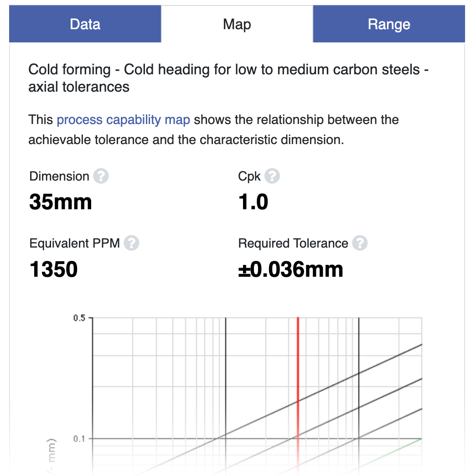Show help for Equivalent PPM
476x476 pixels.
pyautogui.click(x=131, y=243)
